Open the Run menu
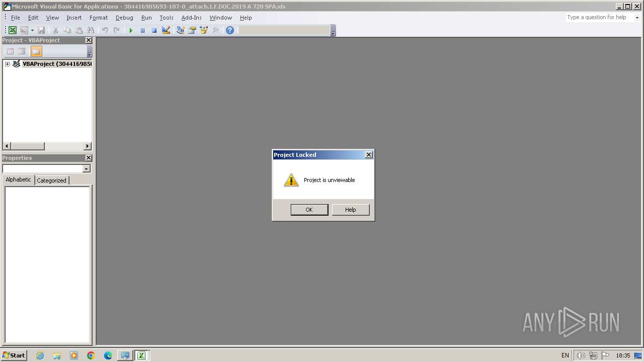 [x=146, y=18]
